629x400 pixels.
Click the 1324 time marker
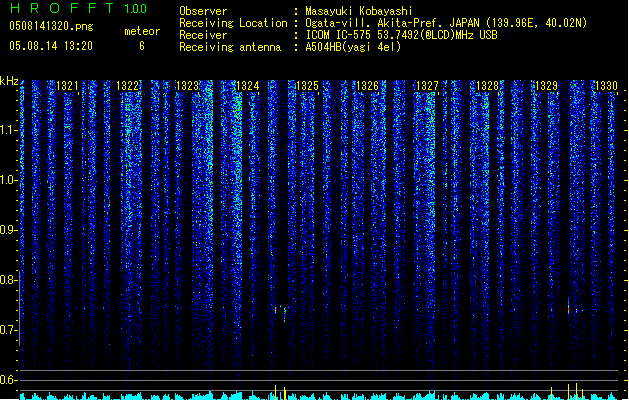248,86
